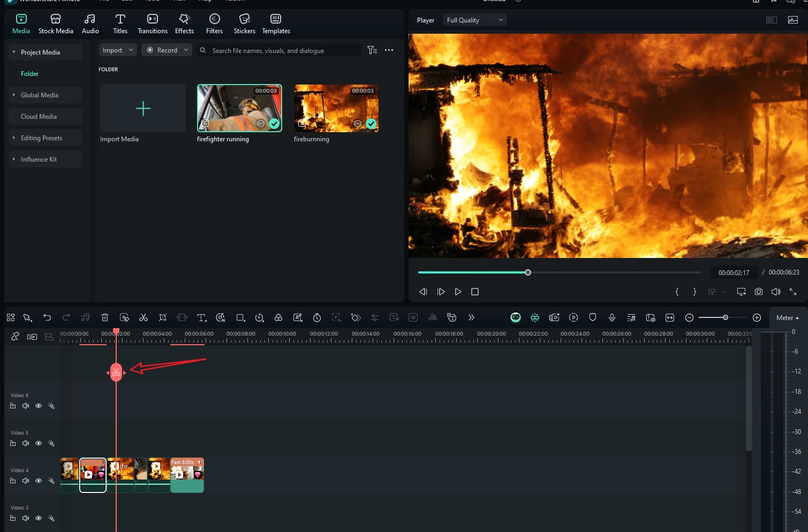Zoom in the timeline with plus icon
Viewport: 808px width, 532px height.
[x=757, y=318]
